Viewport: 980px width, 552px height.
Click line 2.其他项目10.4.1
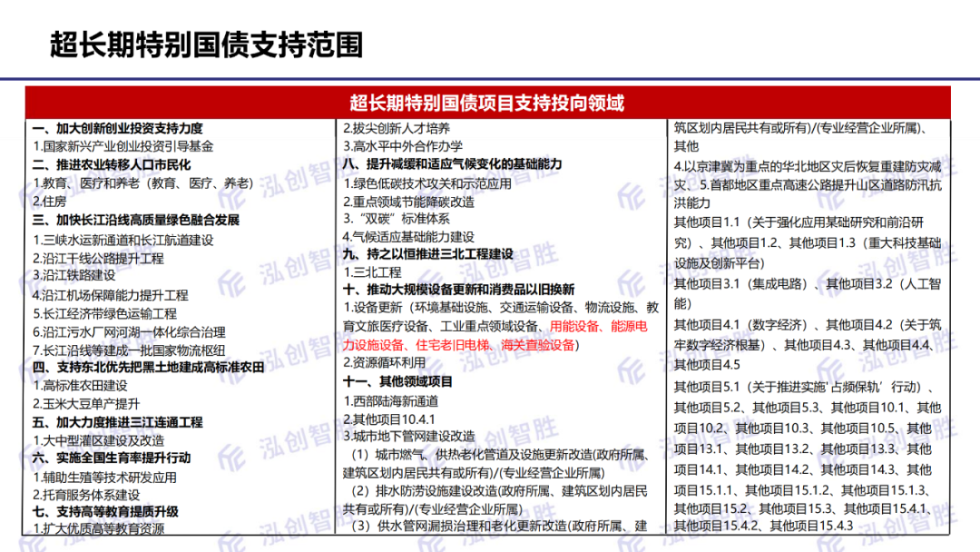tap(388, 419)
